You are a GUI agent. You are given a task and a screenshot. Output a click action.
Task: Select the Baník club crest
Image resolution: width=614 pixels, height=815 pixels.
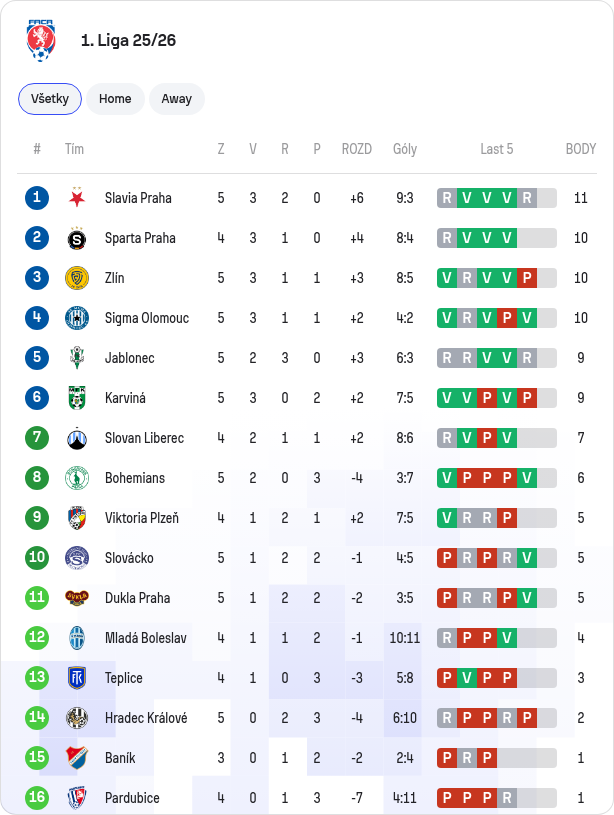[77, 758]
